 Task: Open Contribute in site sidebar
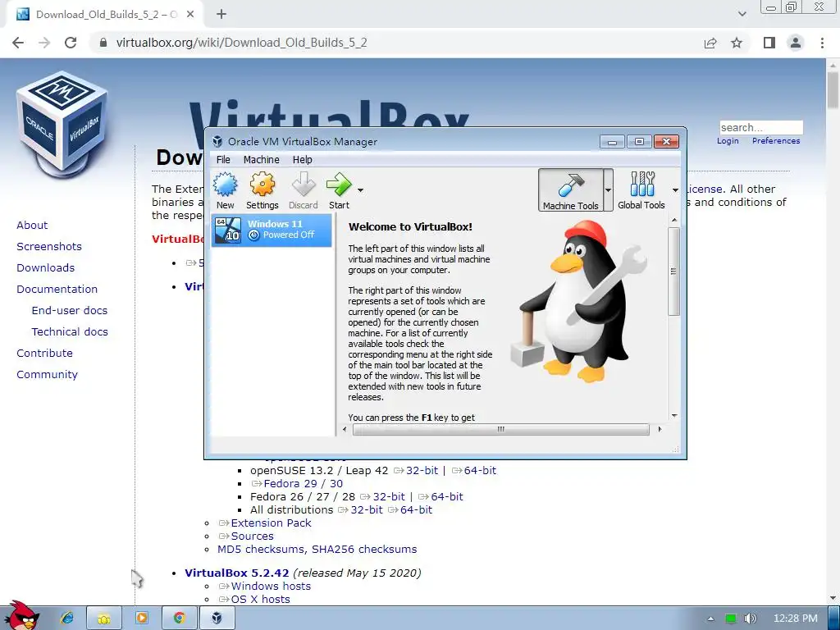tap(44, 354)
